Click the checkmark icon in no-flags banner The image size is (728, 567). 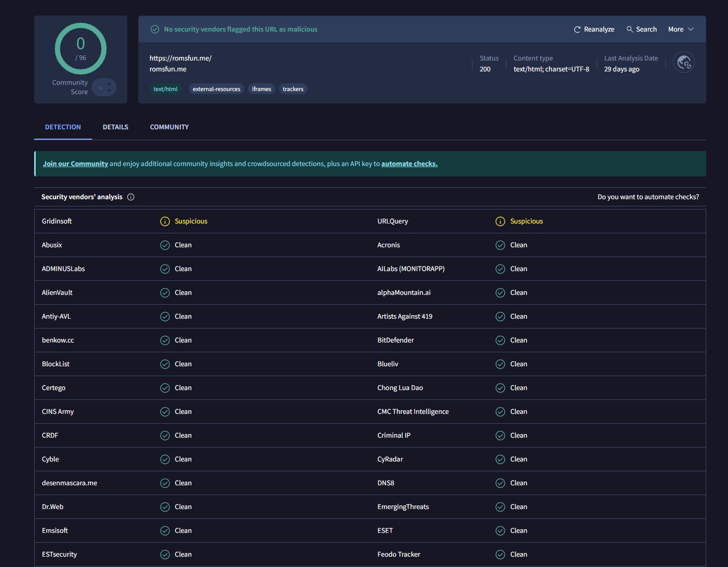pos(155,29)
